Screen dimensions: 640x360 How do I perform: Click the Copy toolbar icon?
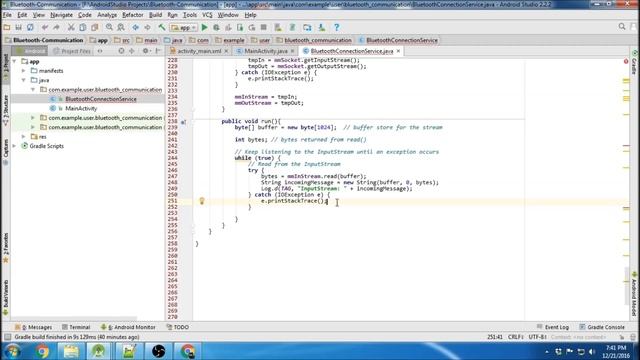[83, 27]
